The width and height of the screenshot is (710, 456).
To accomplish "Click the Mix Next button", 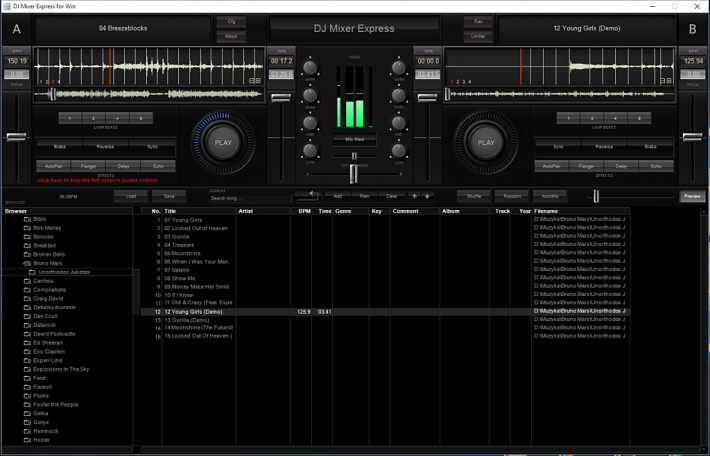I will (355, 139).
